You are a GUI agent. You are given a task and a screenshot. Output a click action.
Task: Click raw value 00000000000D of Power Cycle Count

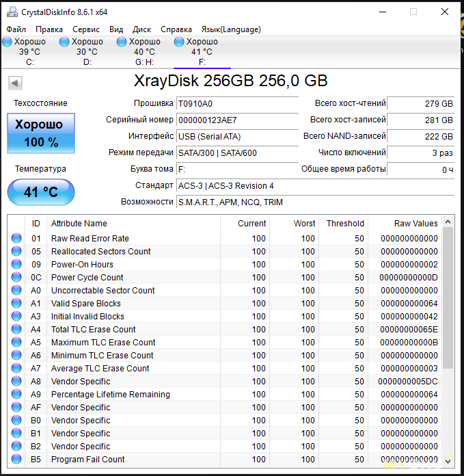tap(409, 278)
